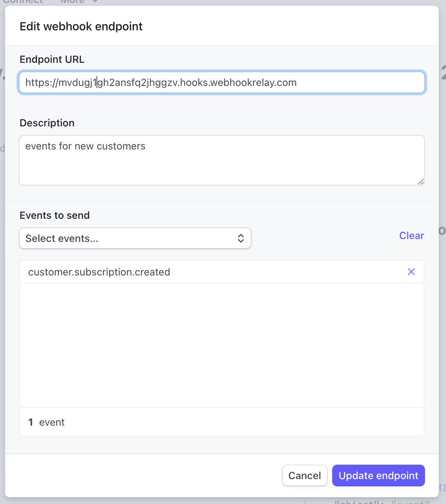The image size is (446, 504).
Task: Click the webhookrelay URL text in the field
Action: click(x=161, y=82)
